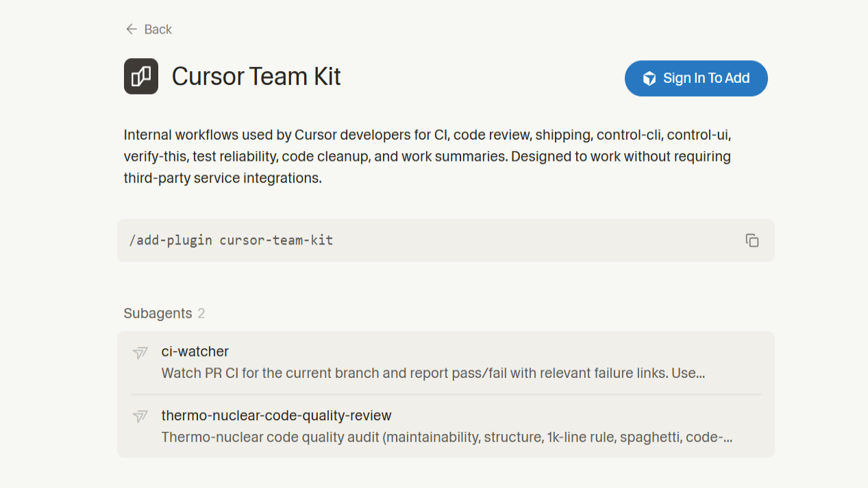The width and height of the screenshot is (868, 488).
Task: Click the ci-watcher paper plane icon
Action: tap(140, 352)
